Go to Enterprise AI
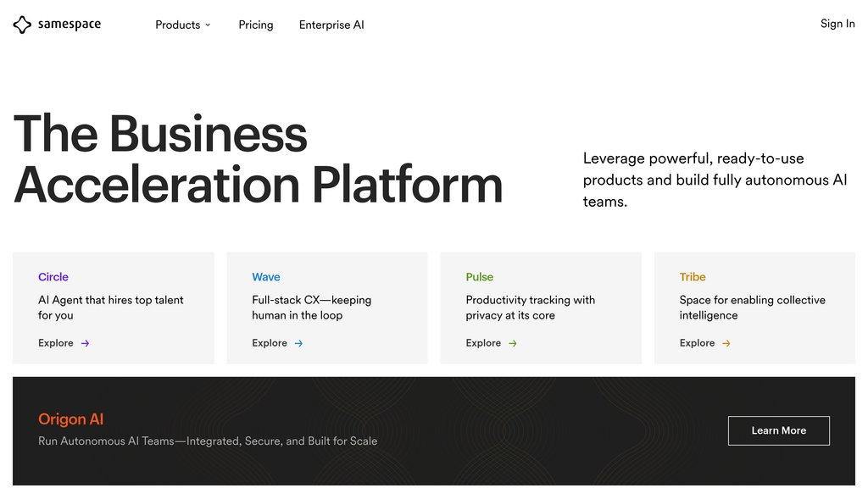This screenshot has width=868, height=488. click(331, 25)
